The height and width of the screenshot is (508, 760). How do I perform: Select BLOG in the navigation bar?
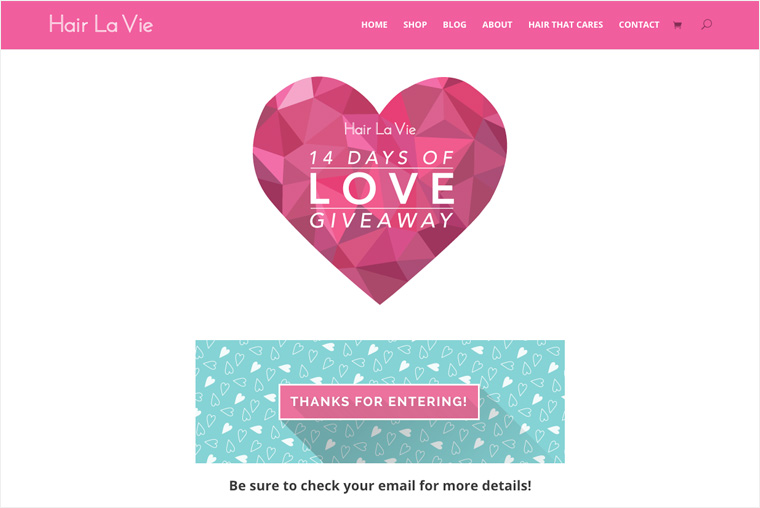pos(454,25)
